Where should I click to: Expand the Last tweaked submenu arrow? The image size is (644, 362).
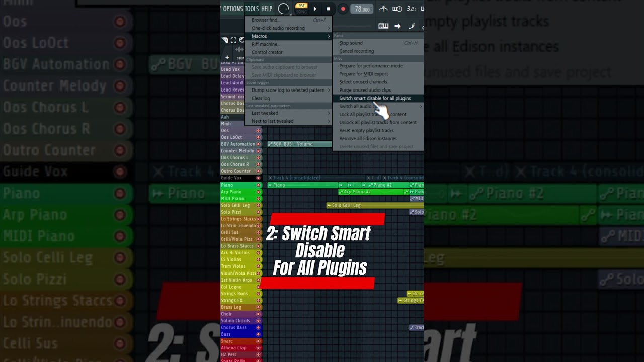click(329, 113)
